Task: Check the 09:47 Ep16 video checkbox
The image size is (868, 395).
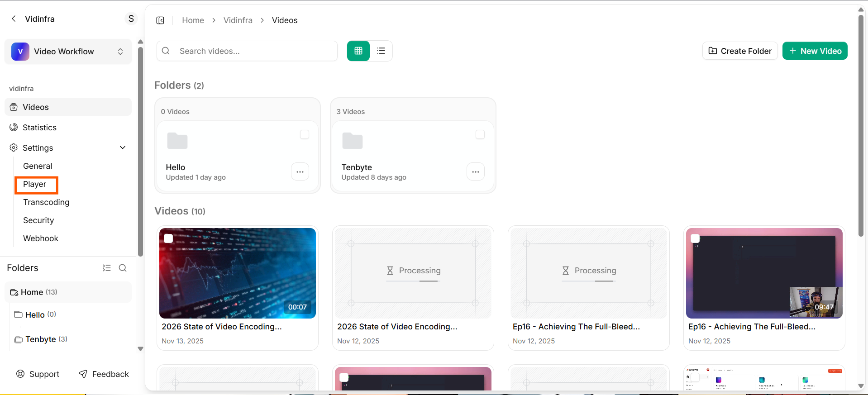Action: pos(695,238)
